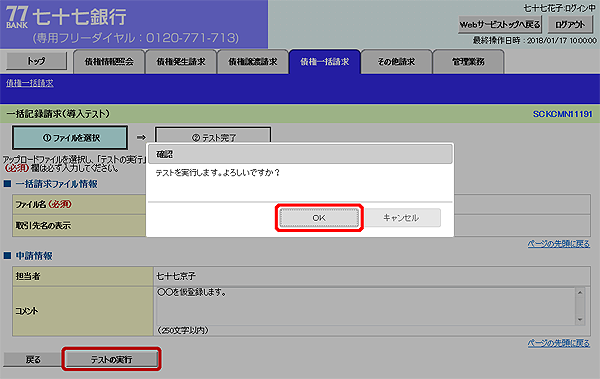Open the 債権情報照会 tab
Screen dimensions: 600x379
[x=109, y=62]
